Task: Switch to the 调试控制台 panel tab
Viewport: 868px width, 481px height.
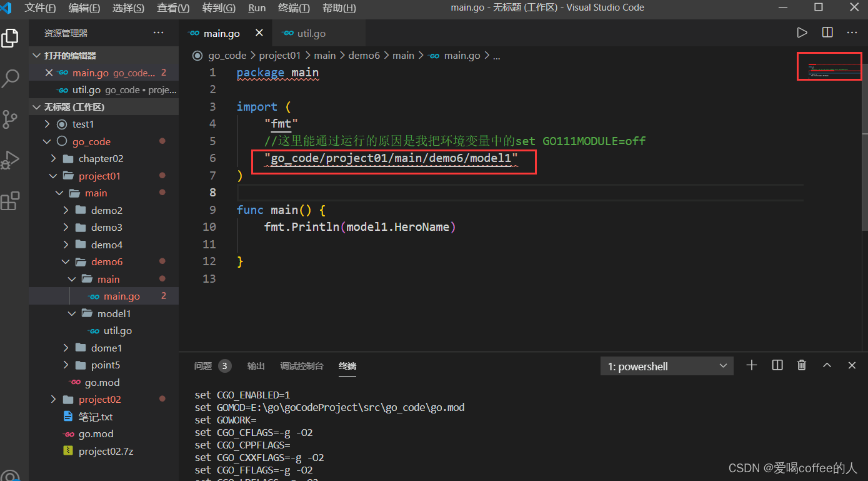Action: [301, 366]
